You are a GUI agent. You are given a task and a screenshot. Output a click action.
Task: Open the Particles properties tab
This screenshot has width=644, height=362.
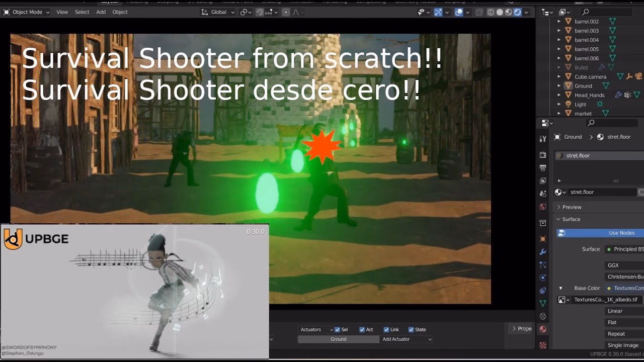click(542, 264)
